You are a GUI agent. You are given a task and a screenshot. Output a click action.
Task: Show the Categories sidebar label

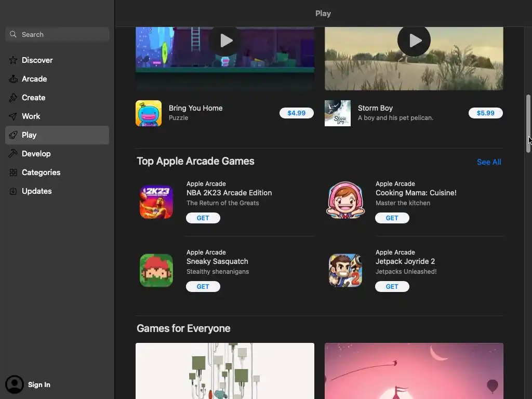41,172
